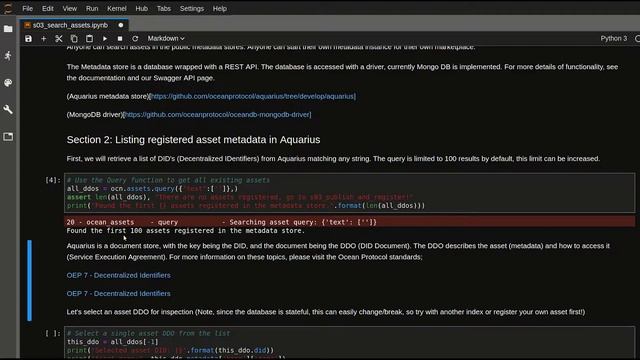Open the oceandb-mongodb-driver GitHub link
640x360 pixels.
(x=218, y=115)
